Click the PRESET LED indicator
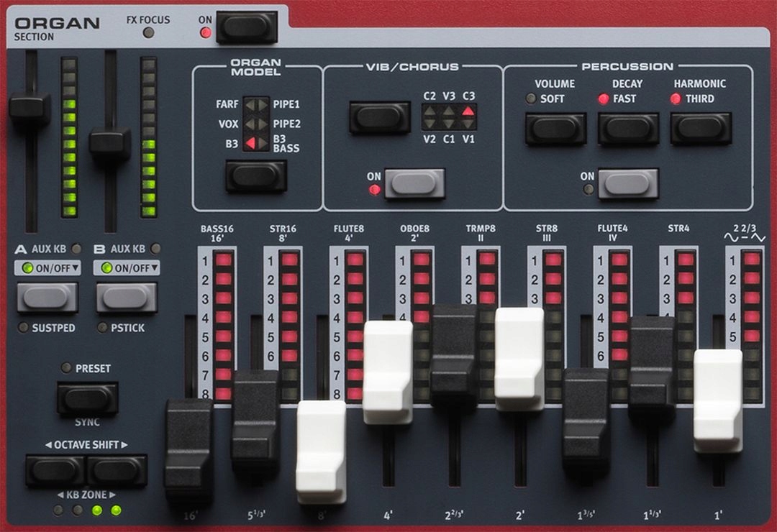The width and height of the screenshot is (777, 532). click(66, 368)
